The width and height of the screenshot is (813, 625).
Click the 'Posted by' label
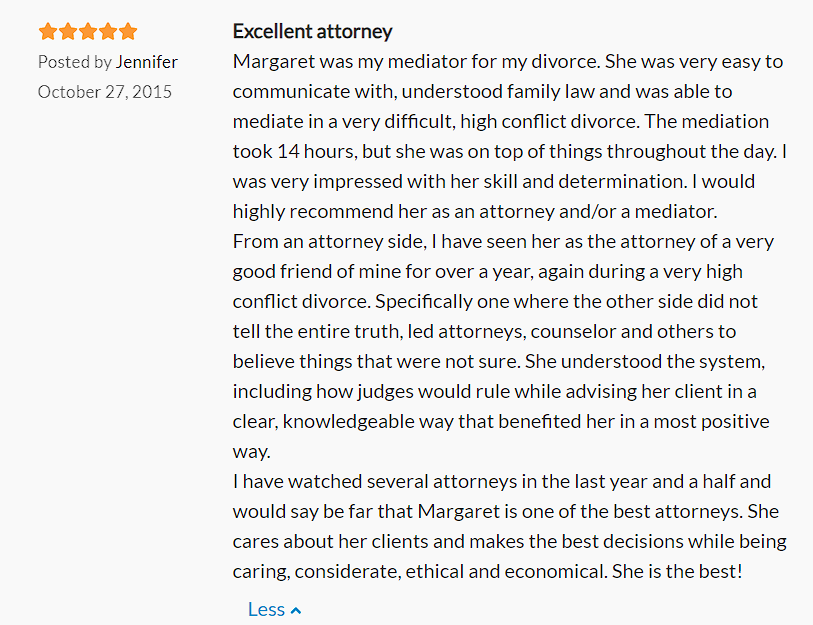point(75,62)
